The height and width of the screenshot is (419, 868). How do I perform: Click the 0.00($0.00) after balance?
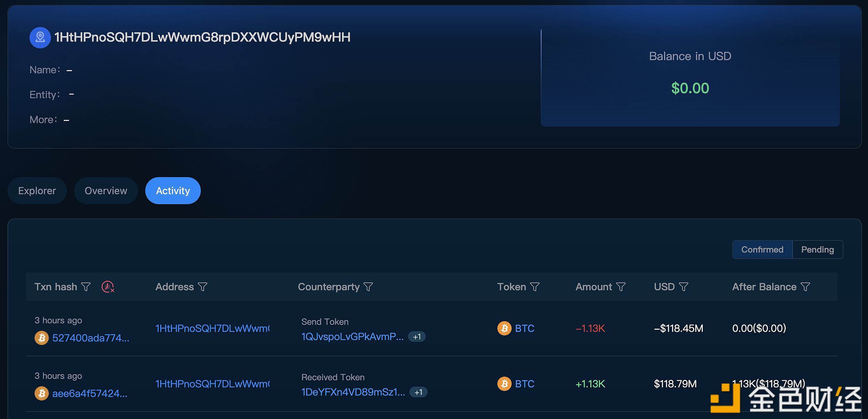759,328
